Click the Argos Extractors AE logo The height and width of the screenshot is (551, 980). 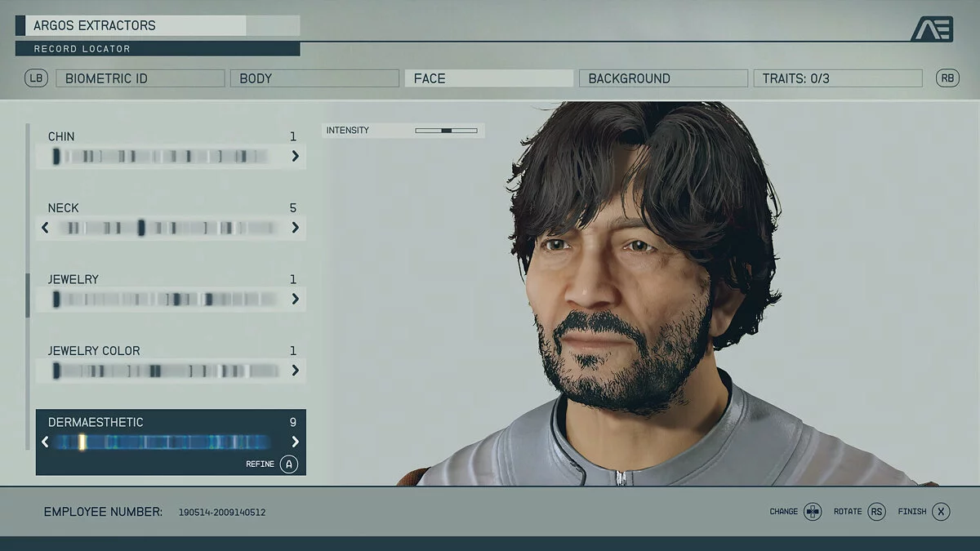click(931, 29)
